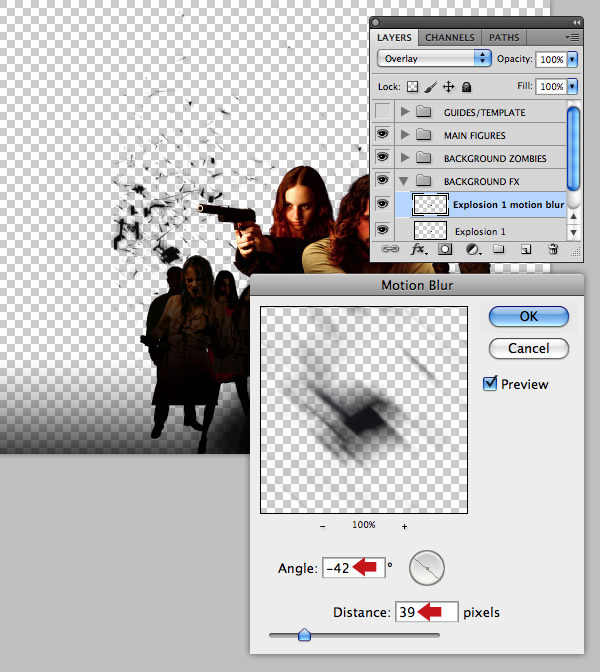Add a layer mask
The width and height of the screenshot is (600, 672).
tap(445, 249)
